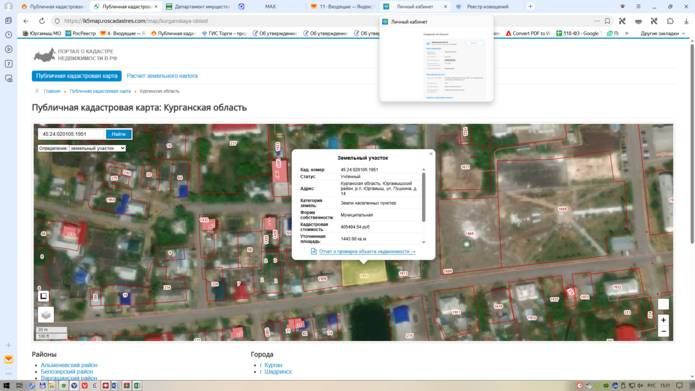Show hidden bookmarks via the chevron

click(626, 33)
